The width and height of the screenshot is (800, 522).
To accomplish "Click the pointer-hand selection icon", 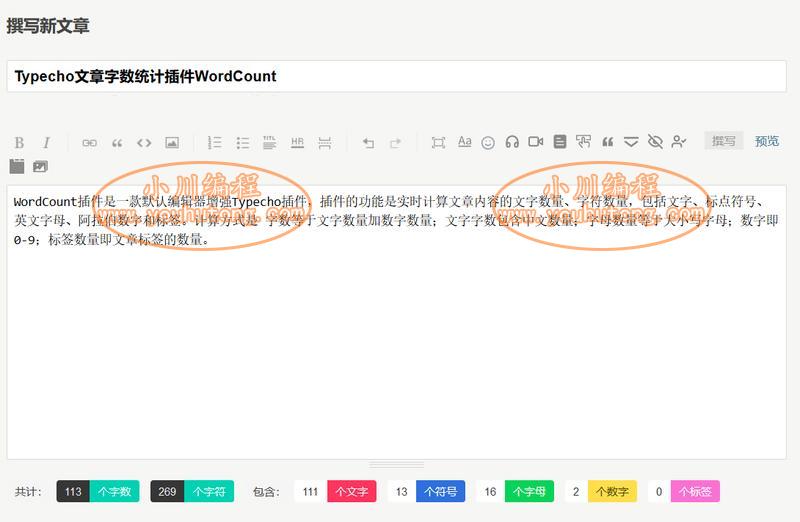I will (x=583, y=141).
